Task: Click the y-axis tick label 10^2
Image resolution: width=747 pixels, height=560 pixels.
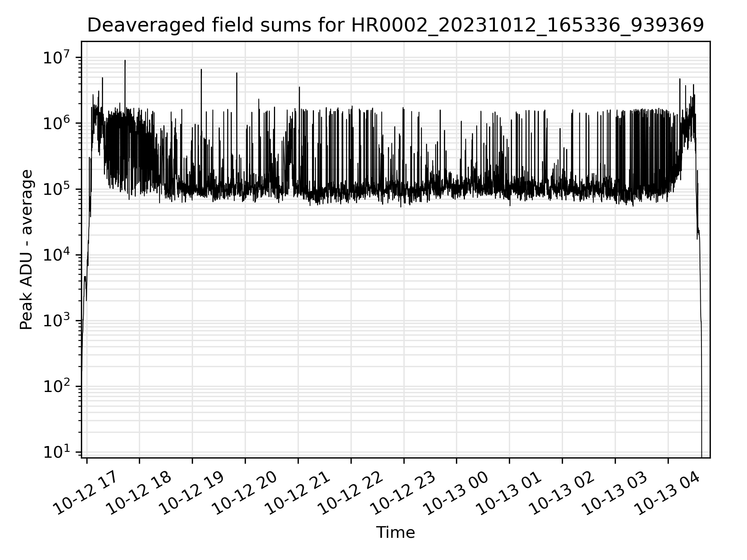Action: (x=57, y=387)
